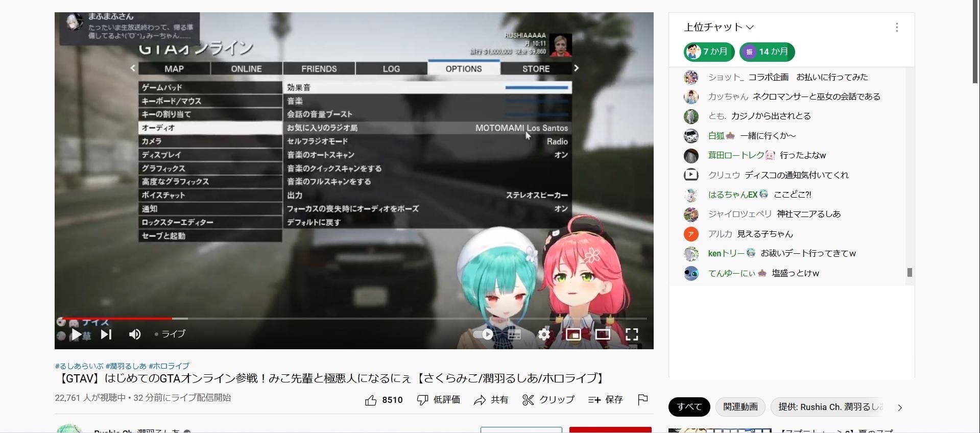Screen dimensions: 980x433
Task: Toggle theater mode view
Action: (x=603, y=334)
